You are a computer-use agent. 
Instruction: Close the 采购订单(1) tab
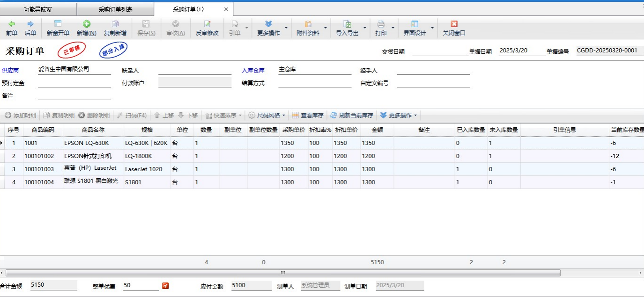coord(226,9)
